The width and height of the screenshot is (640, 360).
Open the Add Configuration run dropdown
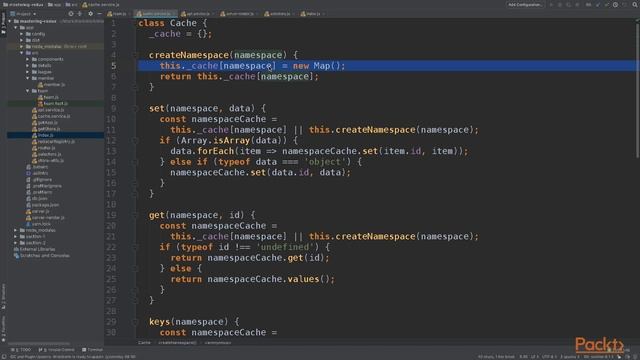525,5
